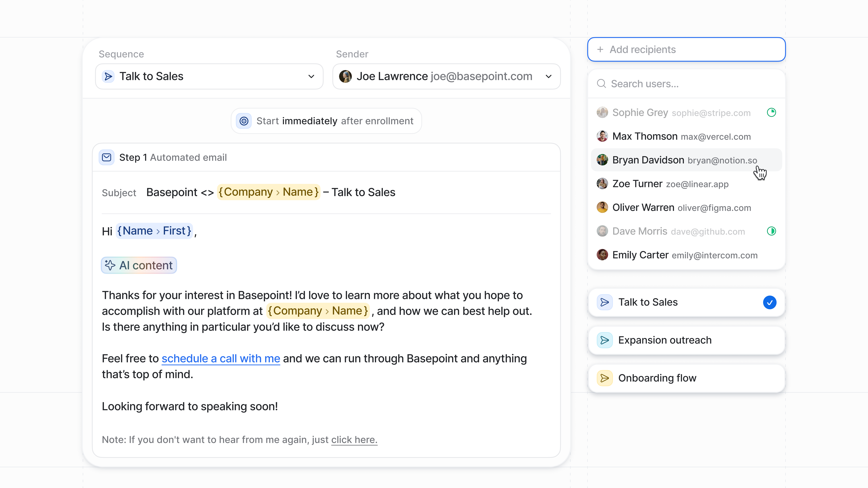Click Sophie Grey's green progress indicator

pyautogui.click(x=771, y=113)
